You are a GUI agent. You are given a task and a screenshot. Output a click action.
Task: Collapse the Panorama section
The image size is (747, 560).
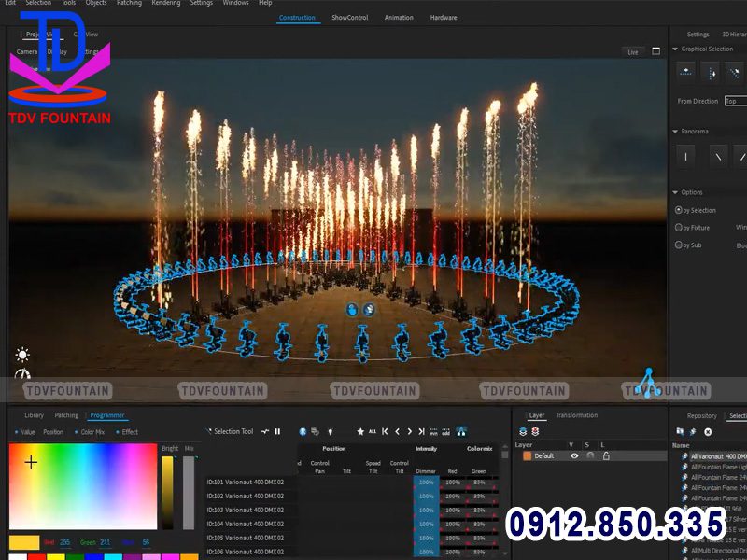coord(675,132)
